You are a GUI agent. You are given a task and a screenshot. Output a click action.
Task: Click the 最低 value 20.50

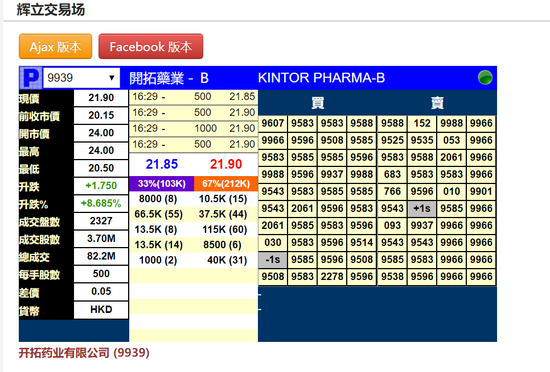(101, 168)
